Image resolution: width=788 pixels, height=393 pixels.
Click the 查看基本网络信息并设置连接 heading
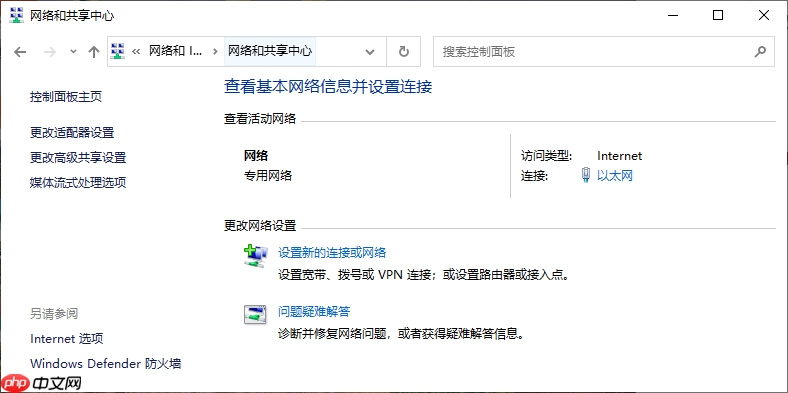pos(328,87)
